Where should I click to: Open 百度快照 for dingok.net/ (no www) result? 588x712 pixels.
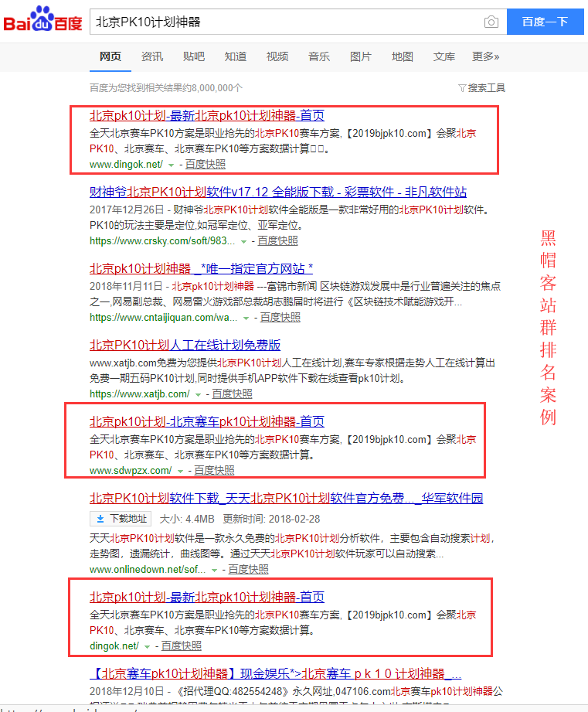click(x=181, y=646)
